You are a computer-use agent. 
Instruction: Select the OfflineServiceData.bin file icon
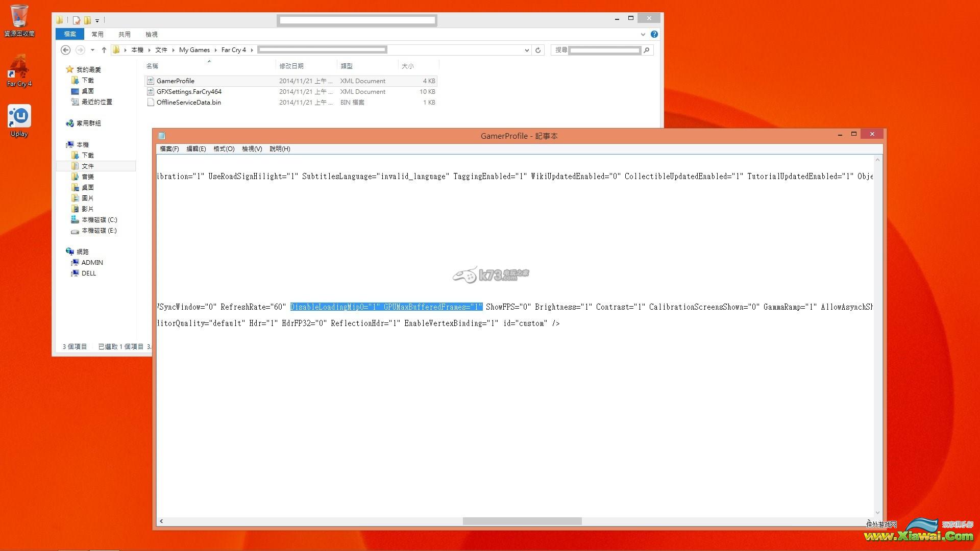[x=150, y=102]
